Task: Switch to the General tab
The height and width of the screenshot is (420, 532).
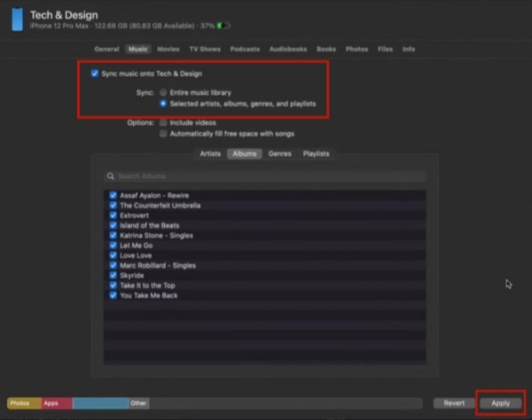Action: tap(106, 49)
